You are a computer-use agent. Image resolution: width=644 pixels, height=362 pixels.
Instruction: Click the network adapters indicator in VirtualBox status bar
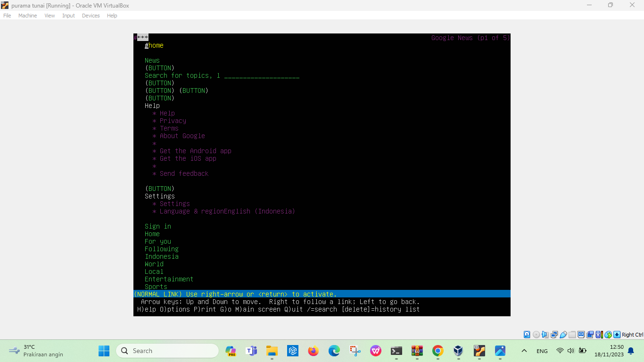(x=554, y=335)
